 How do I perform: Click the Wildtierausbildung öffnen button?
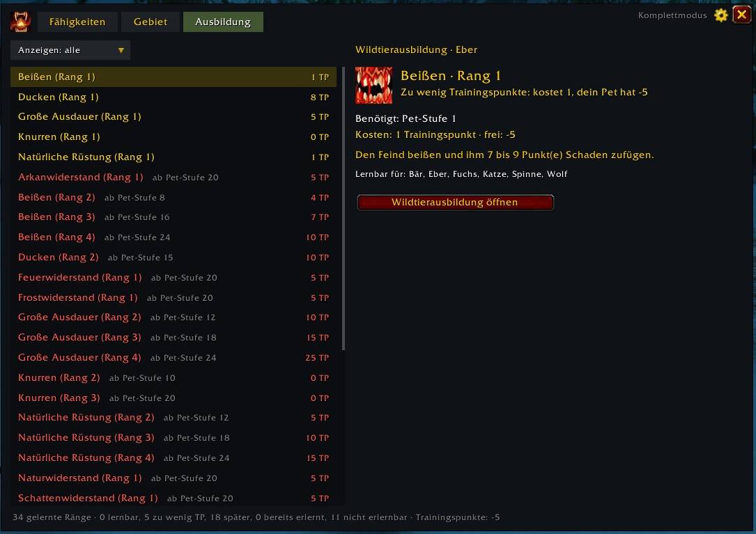point(455,203)
